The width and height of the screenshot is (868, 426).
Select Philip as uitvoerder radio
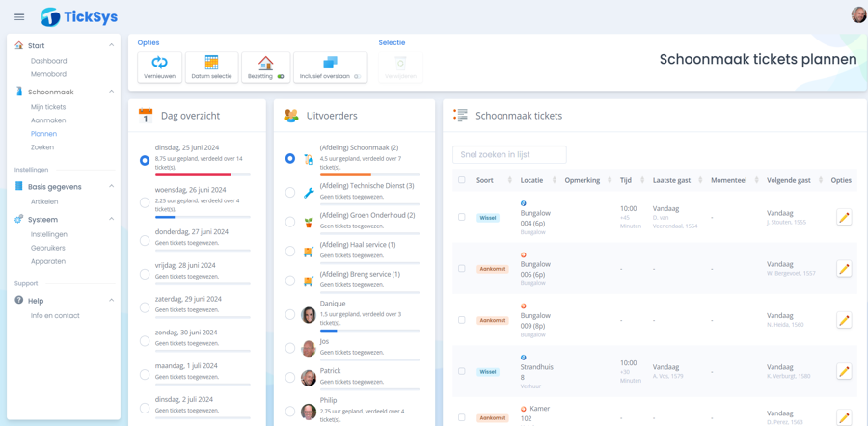coord(290,412)
